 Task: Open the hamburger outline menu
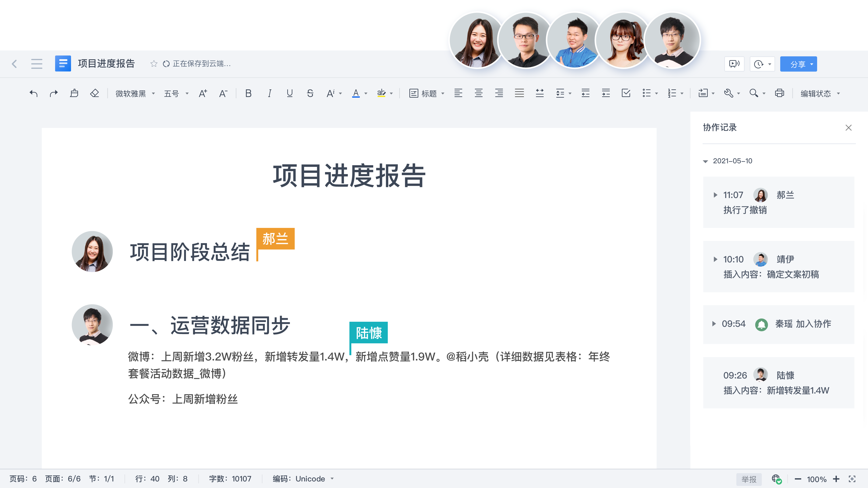pos(37,64)
